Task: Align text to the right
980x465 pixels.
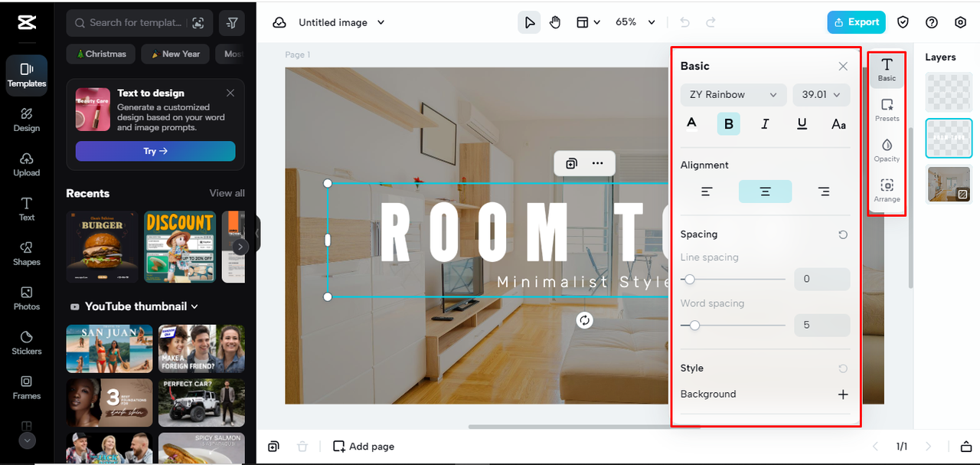Action: (x=824, y=192)
